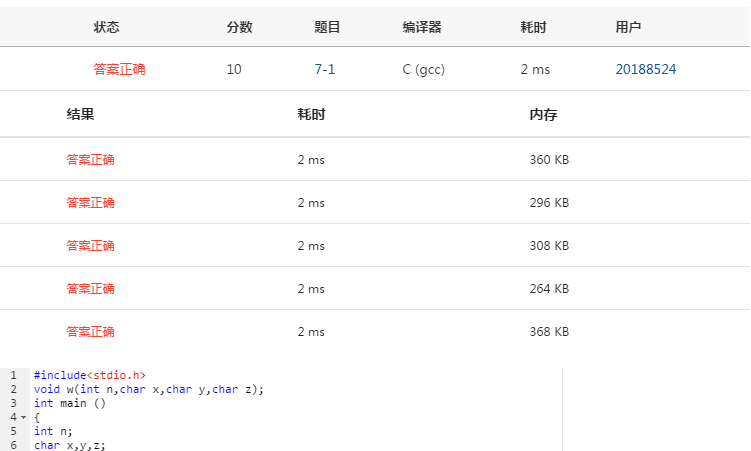
Task: Click the char x,y,z; declaration line
Action: 69,445
